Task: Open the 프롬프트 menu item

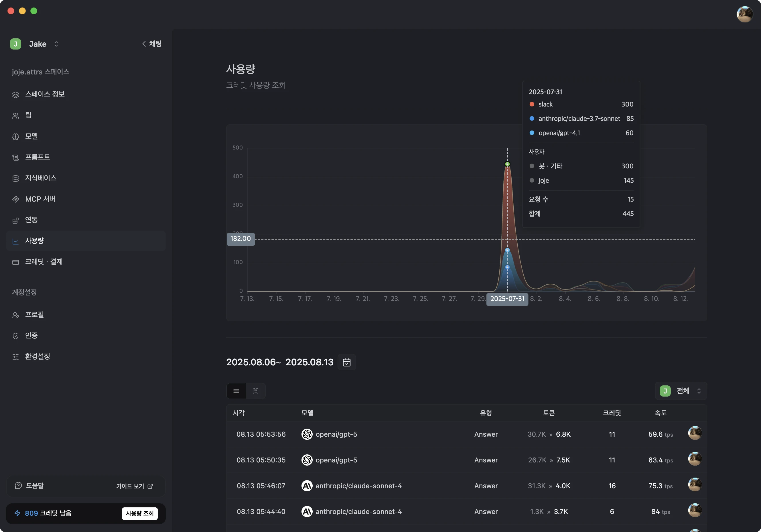Action: (x=38, y=157)
